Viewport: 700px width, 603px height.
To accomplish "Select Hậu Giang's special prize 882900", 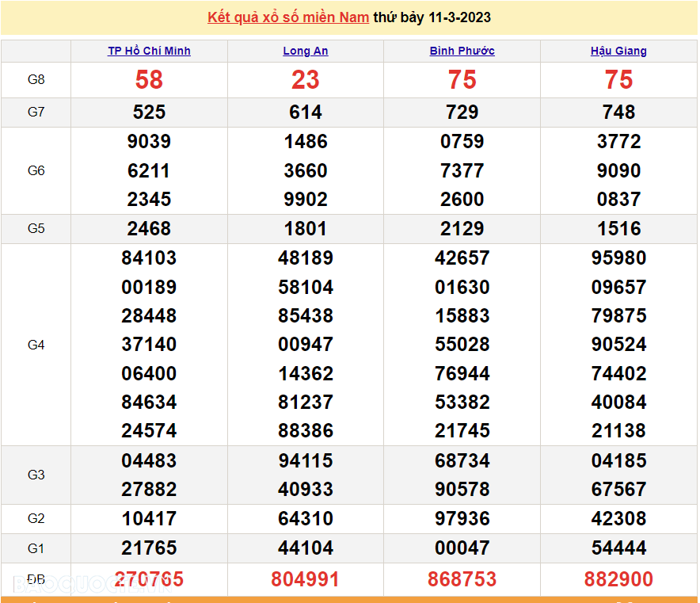I will click(x=618, y=579).
